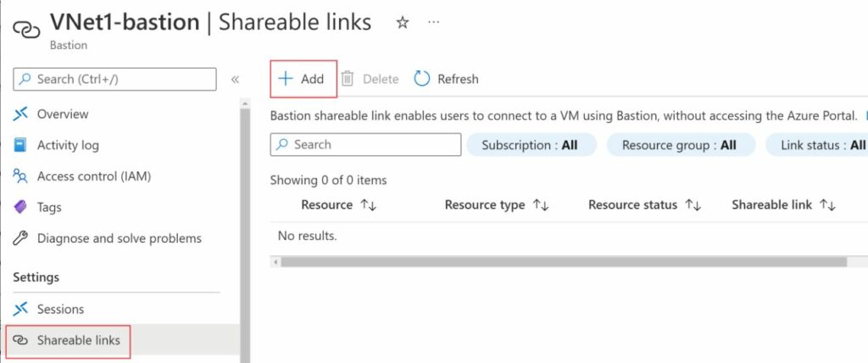868x363 pixels.
Task: Click the Access control (IAM) people icon
Action: point(21,176)
